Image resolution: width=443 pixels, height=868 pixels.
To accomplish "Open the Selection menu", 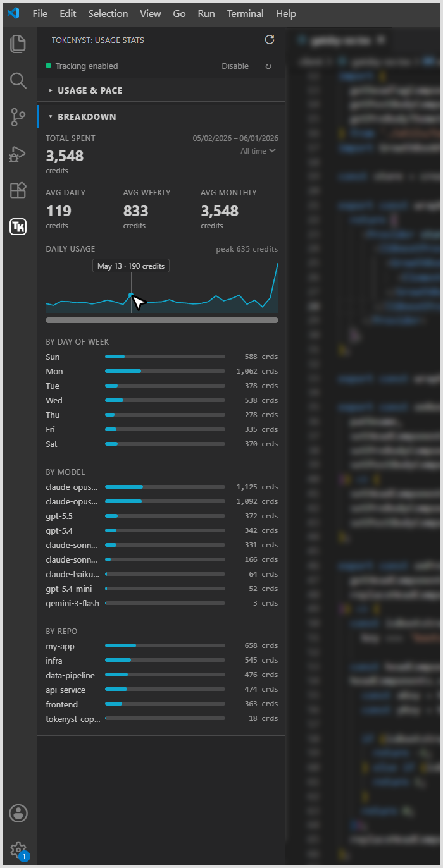I will [x=108, y=13].
